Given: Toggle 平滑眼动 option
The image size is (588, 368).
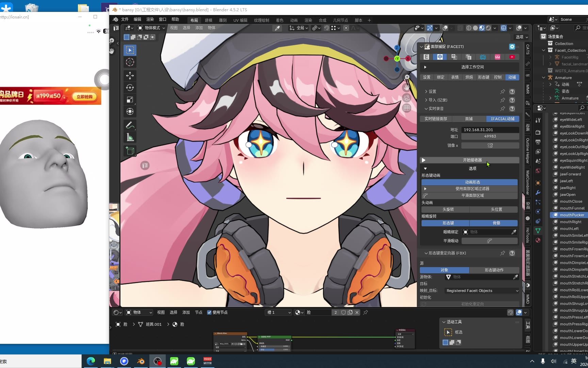Looking at the screenshot, I should tap(490, 241).
